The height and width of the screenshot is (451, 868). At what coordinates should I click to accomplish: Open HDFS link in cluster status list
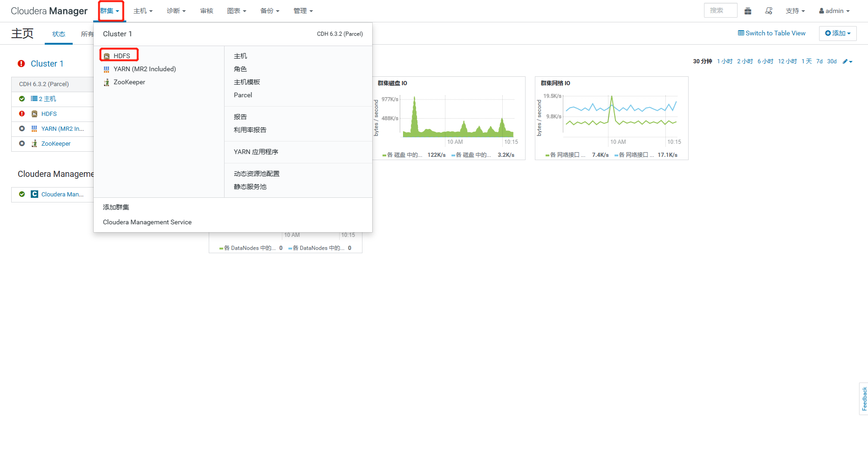click(x=49, y=114)
